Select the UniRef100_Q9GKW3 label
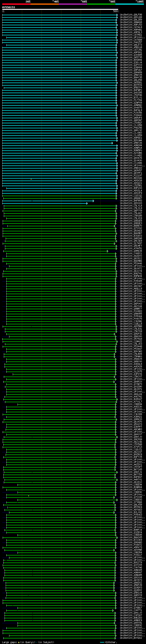This screenshot has width=146, height=644. (x=131, y=543)
